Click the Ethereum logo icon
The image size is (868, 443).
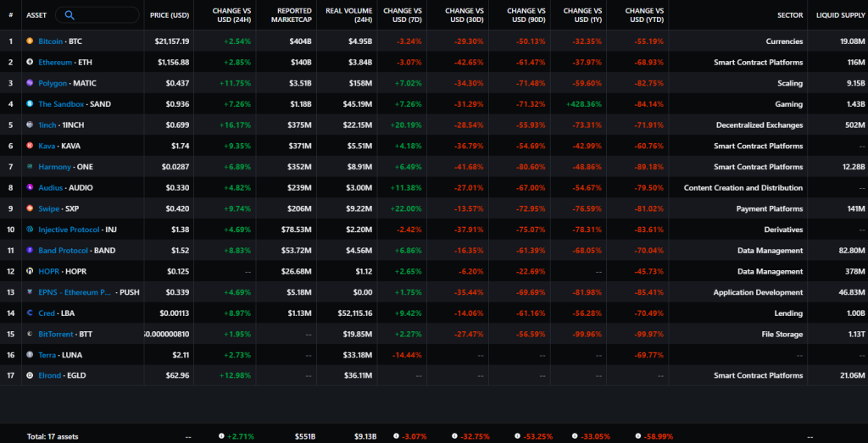pos(30,62)
